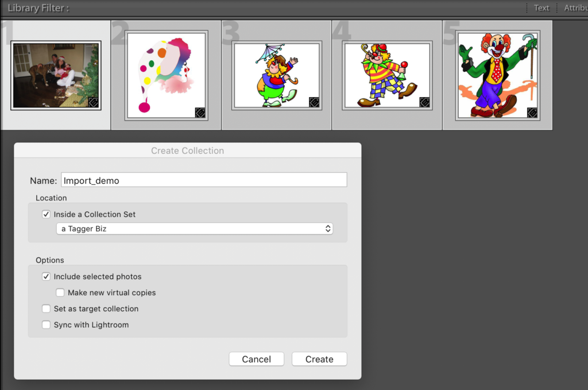Click badge icon on polka-dot hat thumbnail

pos(200,112)
